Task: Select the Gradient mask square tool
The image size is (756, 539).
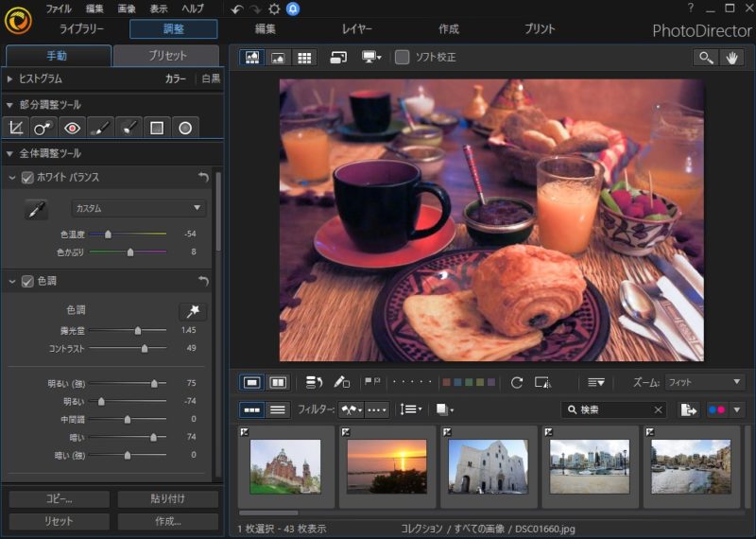Action: 157,128
